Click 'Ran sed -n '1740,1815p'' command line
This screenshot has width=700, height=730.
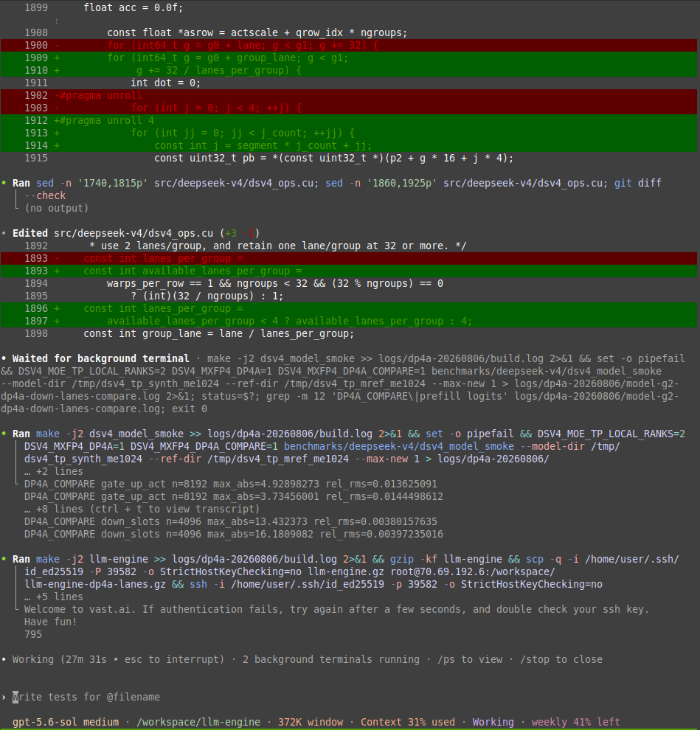coord(337,183)
